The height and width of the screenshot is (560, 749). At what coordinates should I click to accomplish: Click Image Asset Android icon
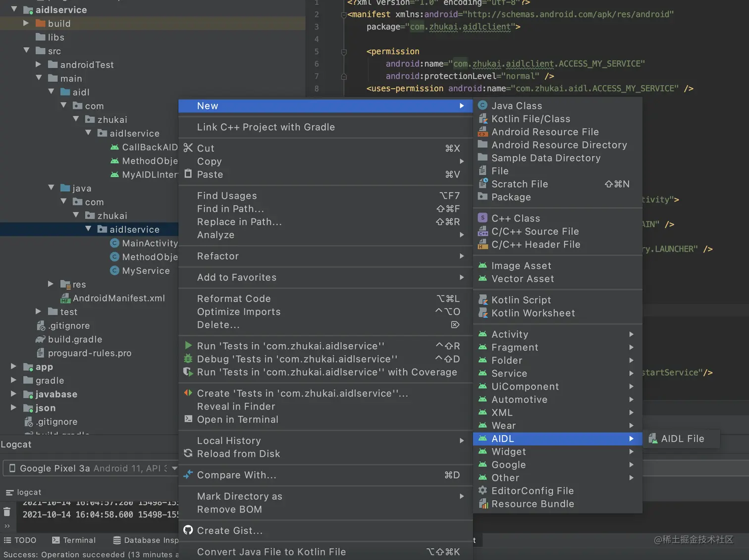click(483, 265)
